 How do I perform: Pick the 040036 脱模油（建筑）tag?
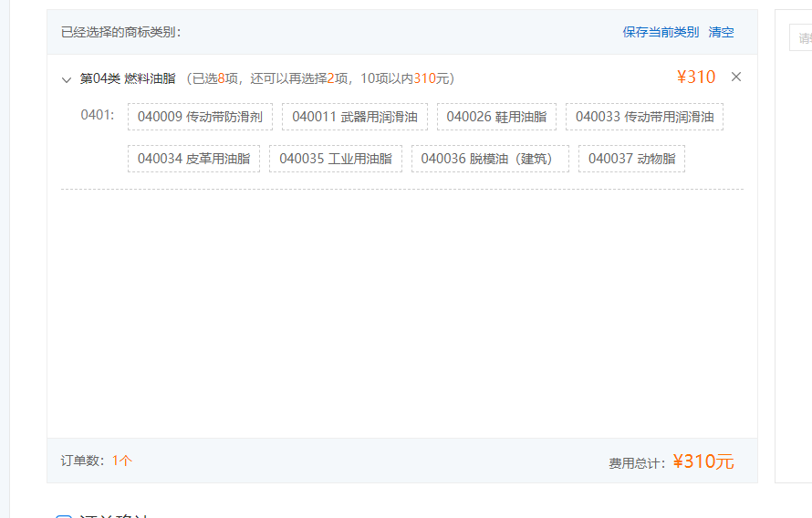coord(489,159)
